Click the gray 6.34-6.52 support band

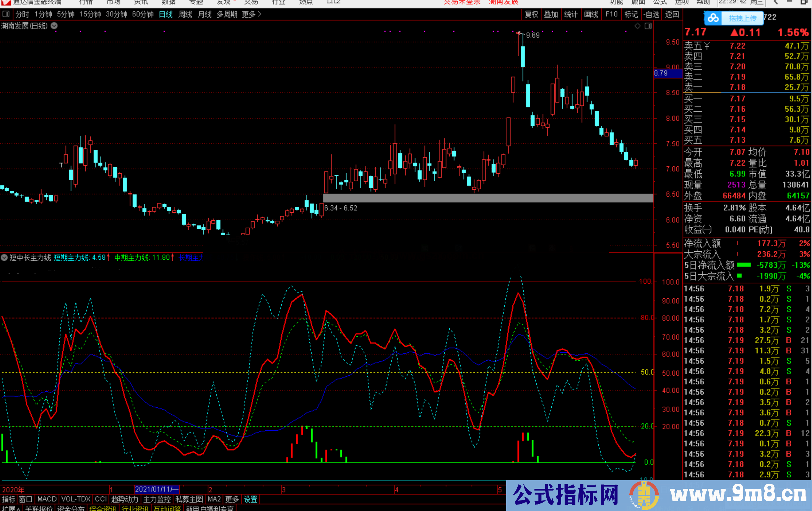pos(488,198)
